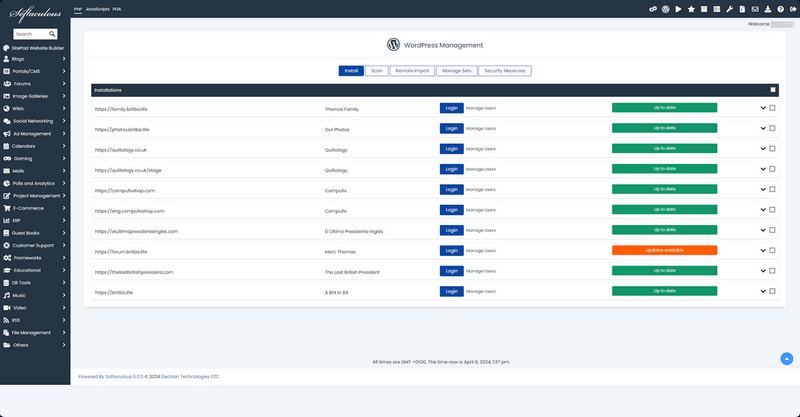Select the PERL tab in top bar

point(117,9)
